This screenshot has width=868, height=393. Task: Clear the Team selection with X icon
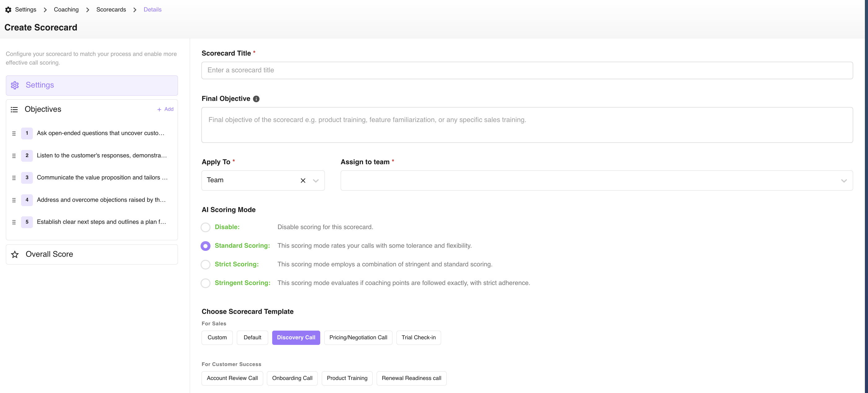(x=303, y=180)
